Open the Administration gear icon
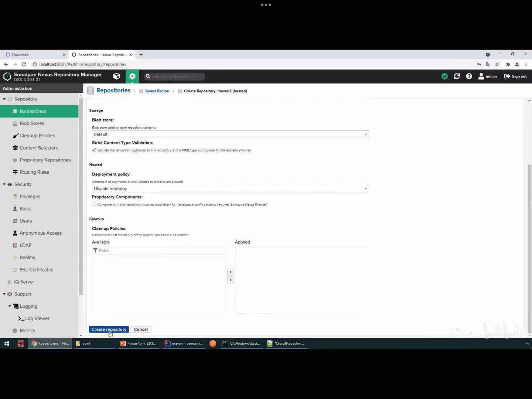Viewport: 532px width, 399px height. (x=132, y=76)
